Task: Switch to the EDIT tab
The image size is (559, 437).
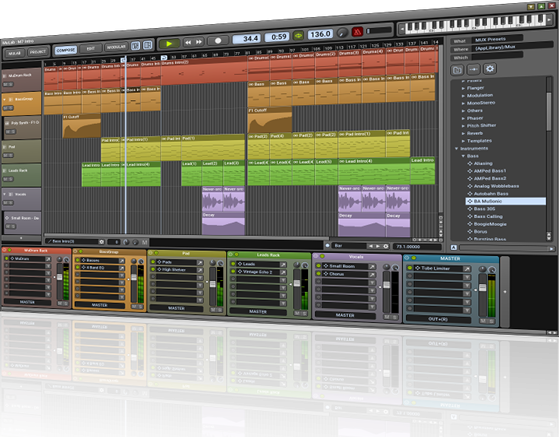Action: point(91,48)
